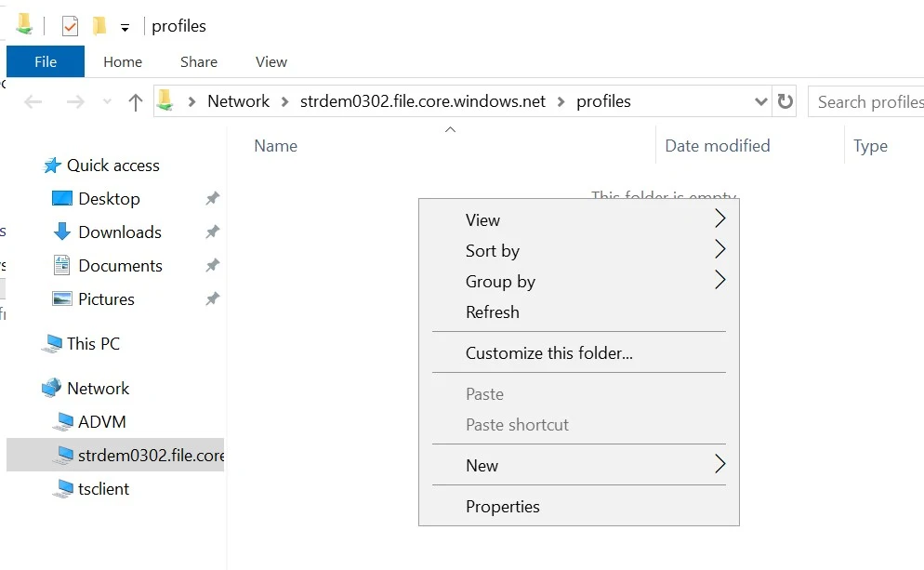Click the This PC icon
The image size is (924, 570).
point(52,344)
